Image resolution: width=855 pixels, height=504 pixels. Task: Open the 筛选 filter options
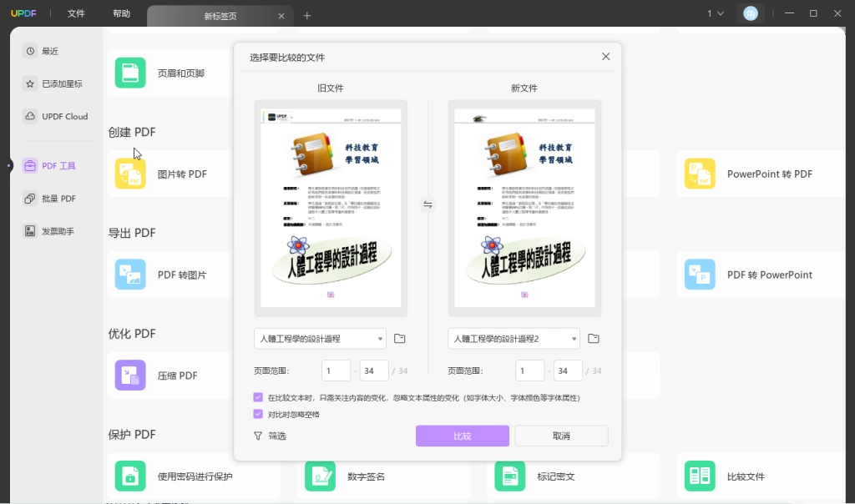[270, 436]
